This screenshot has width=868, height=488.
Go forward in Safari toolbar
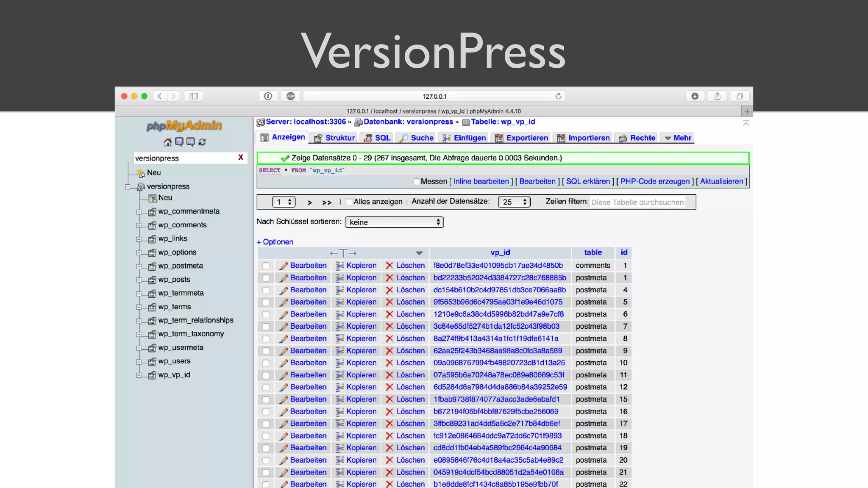pyautogui.click(x=173, y=96)
